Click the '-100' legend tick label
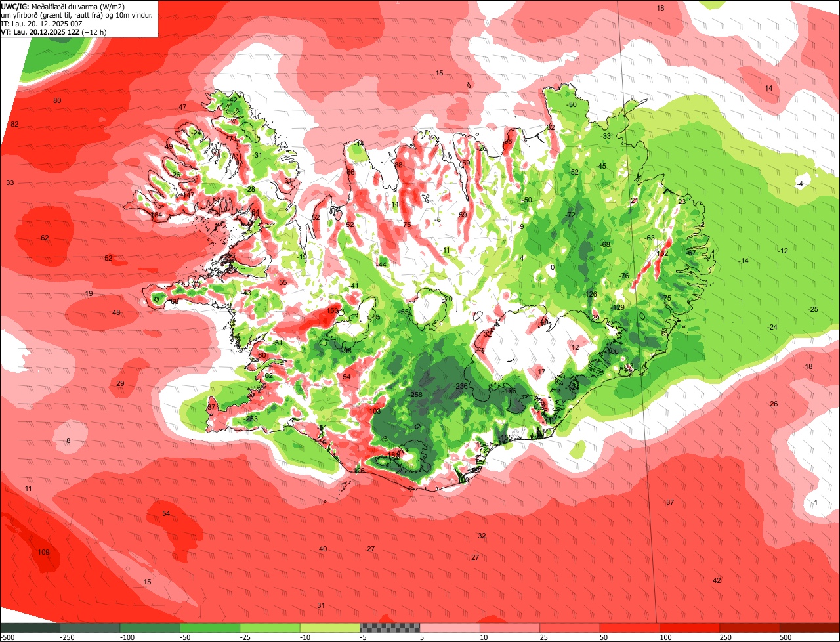This screenshot has width=840, height=642. (127, 637)
